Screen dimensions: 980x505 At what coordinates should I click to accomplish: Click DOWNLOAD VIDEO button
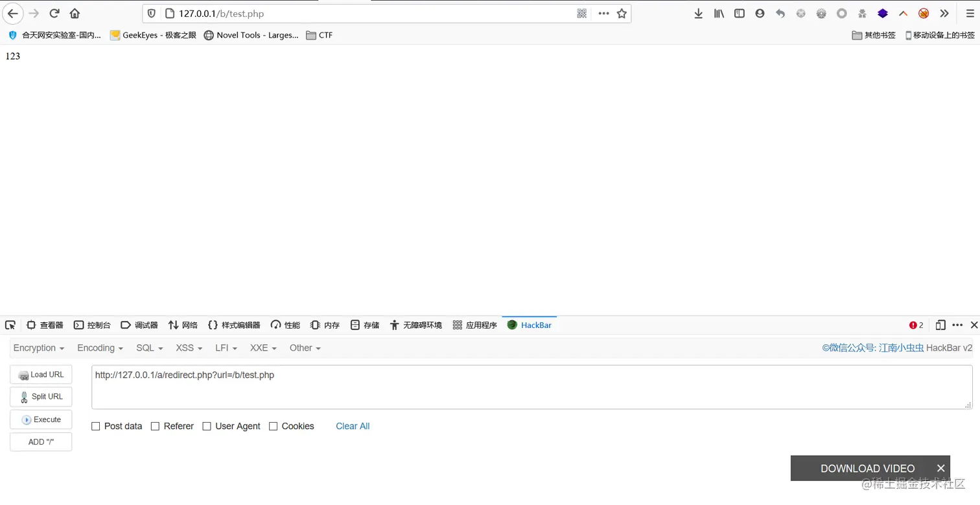point(867,468)
